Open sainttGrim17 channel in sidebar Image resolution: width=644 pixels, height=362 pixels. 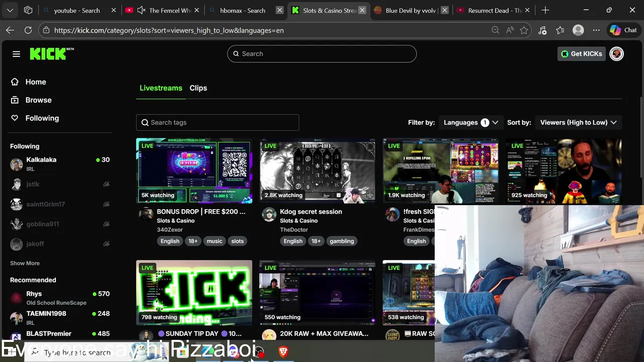tap(60, 204)
